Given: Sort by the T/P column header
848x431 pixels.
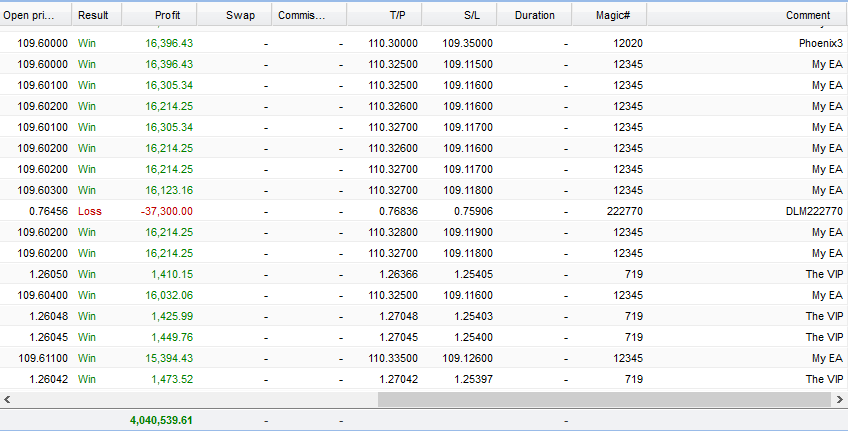Looking at the screenshot, I should tap(385, 15).
